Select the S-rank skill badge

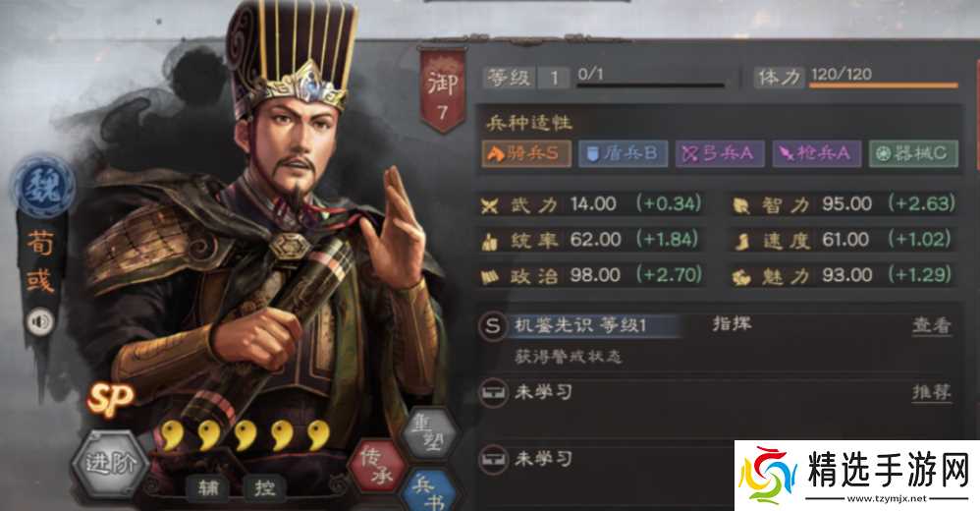coord(493,326)
